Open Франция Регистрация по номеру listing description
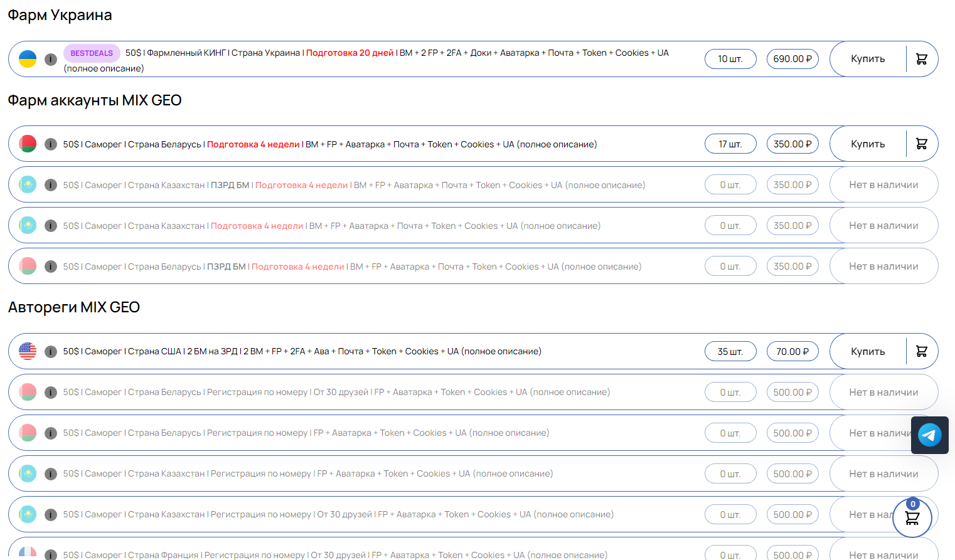 click(x=335, y=555)
